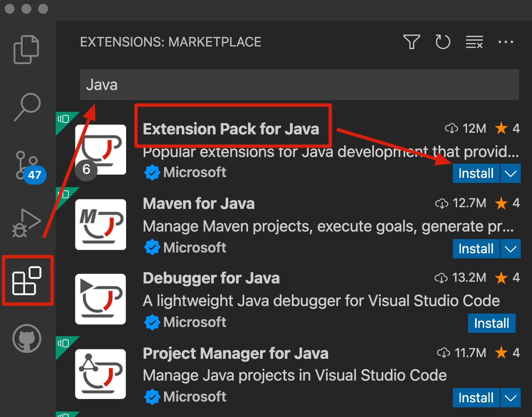
Task: Click the Filter Extensions icon
Action: (x=412, y=42)
